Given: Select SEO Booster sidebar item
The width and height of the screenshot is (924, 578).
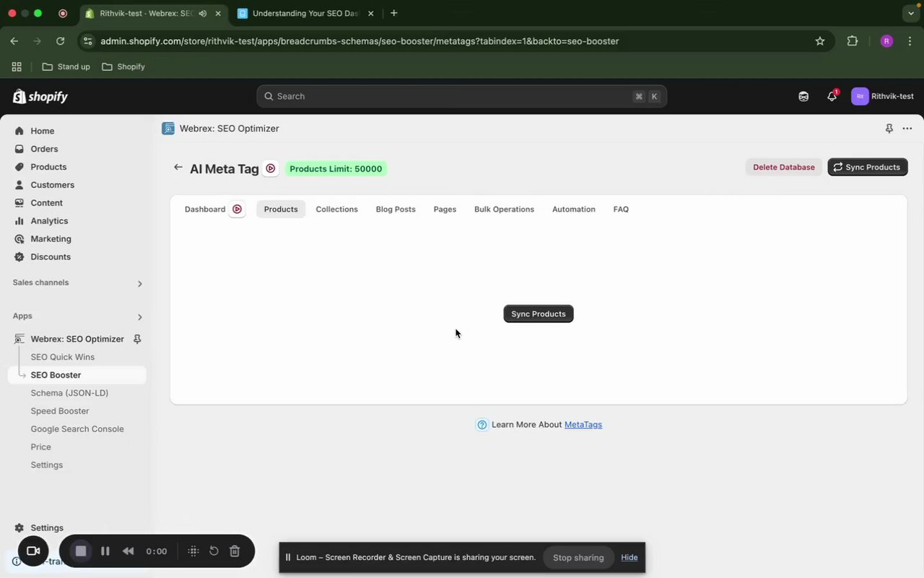Looking at the screenshot, I should pos(77,375).
